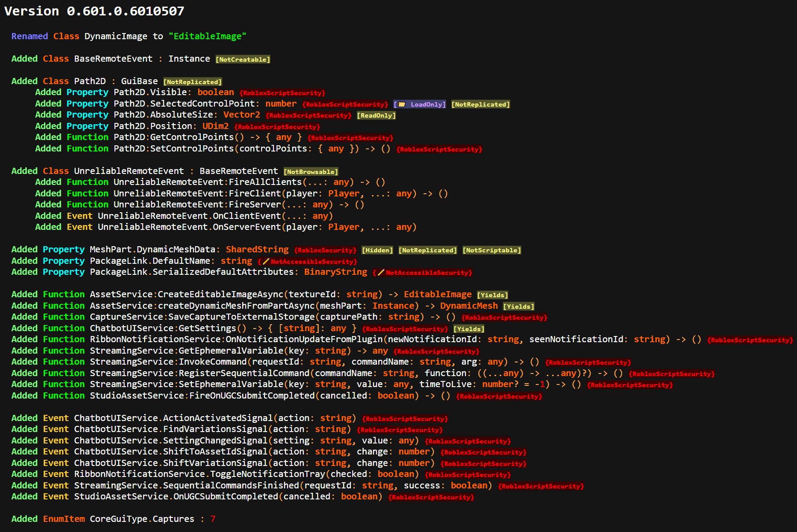Click "PackageLink.DefaultName" property name

[150, 261]
